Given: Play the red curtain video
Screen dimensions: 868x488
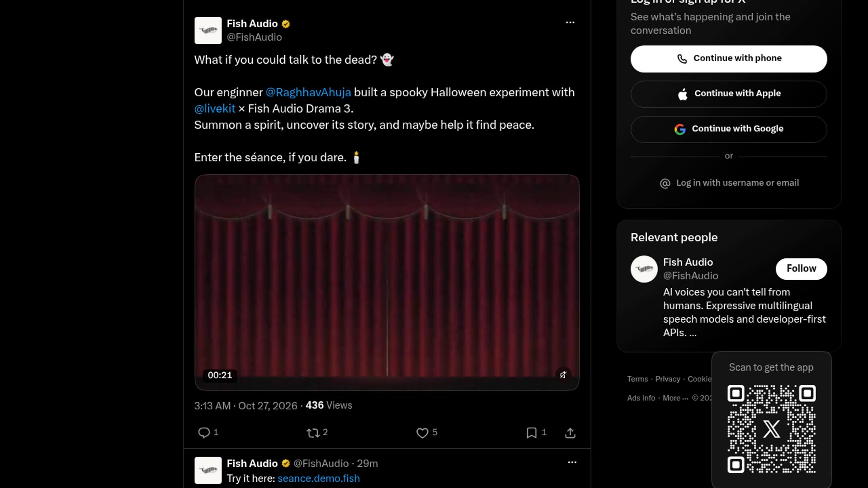Looking at the screenshot, I should (x=387, y=282).
